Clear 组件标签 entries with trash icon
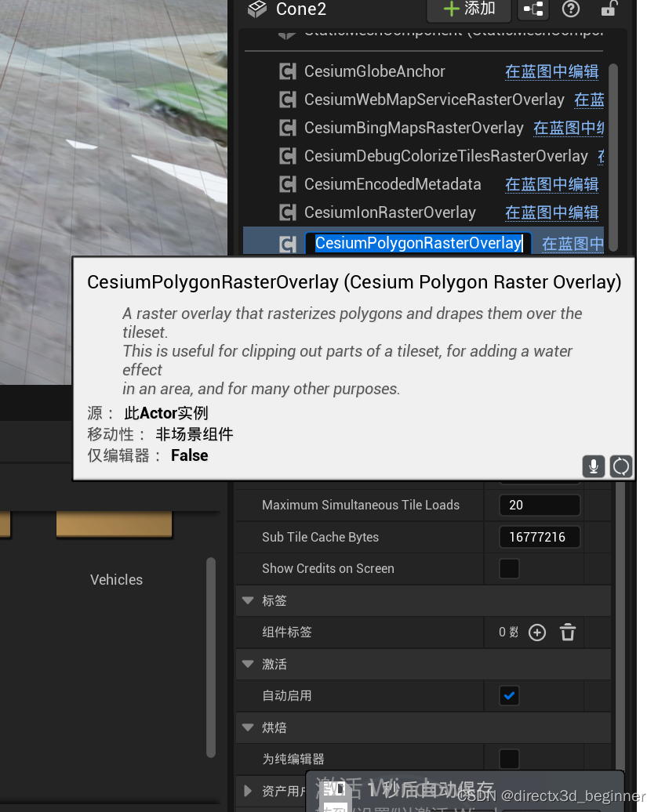This screenshot has width=658, height=812. point(568,633)
